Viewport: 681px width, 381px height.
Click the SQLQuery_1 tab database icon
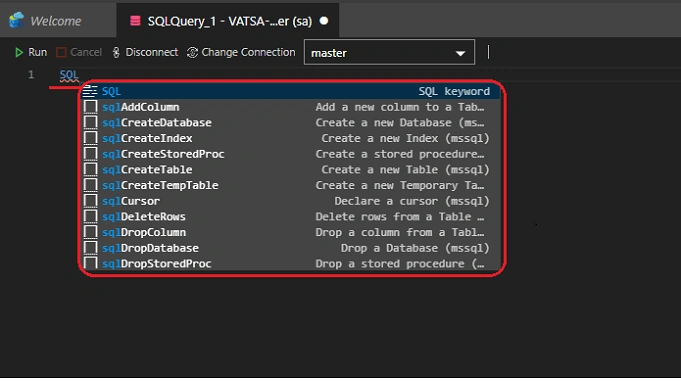coord(135,21)
